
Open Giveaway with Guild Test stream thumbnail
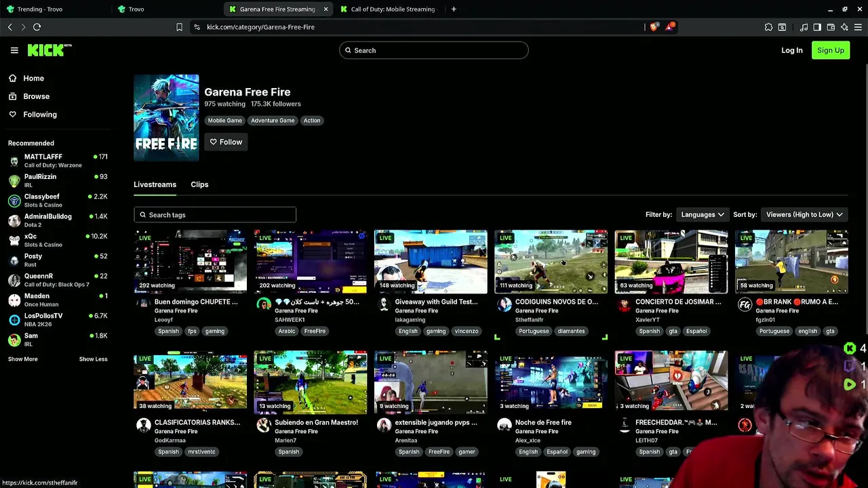coord(431,262)
